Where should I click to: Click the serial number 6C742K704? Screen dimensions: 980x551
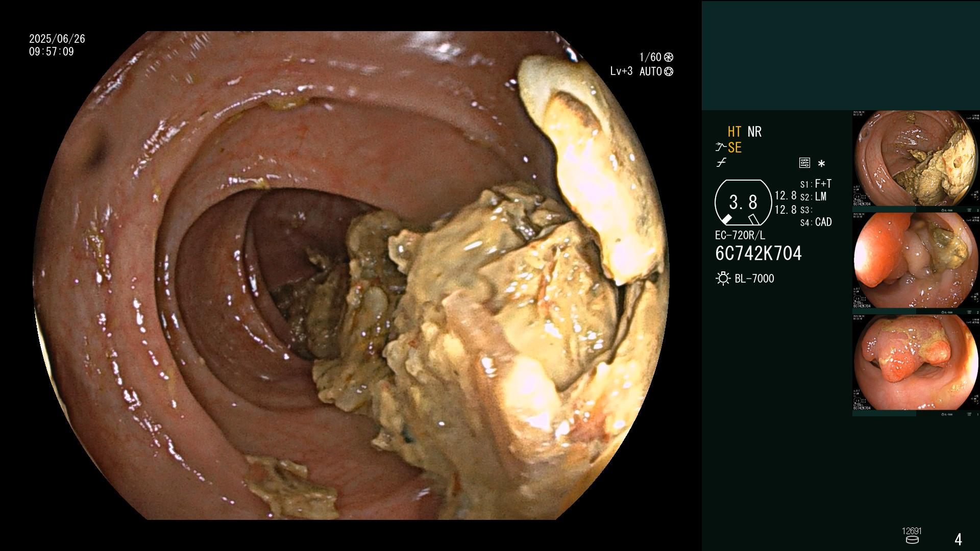coord(758,254)
